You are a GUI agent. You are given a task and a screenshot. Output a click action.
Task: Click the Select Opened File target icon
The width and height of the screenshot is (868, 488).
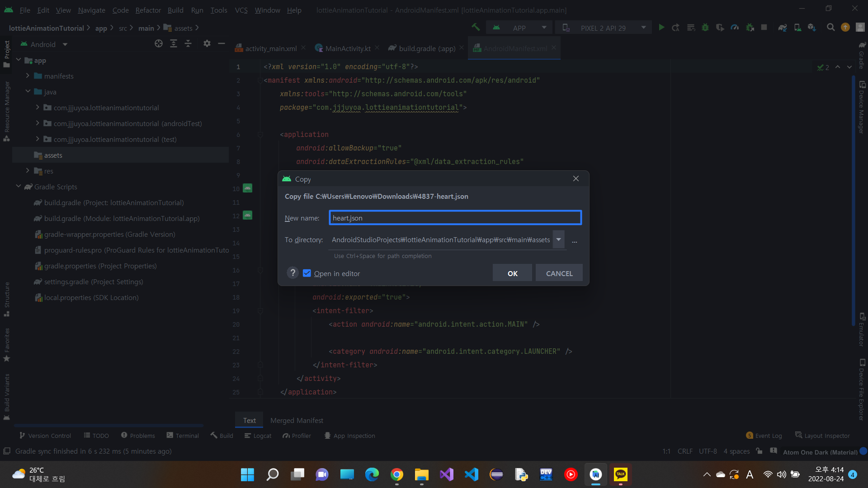click(x=158, y=44)
